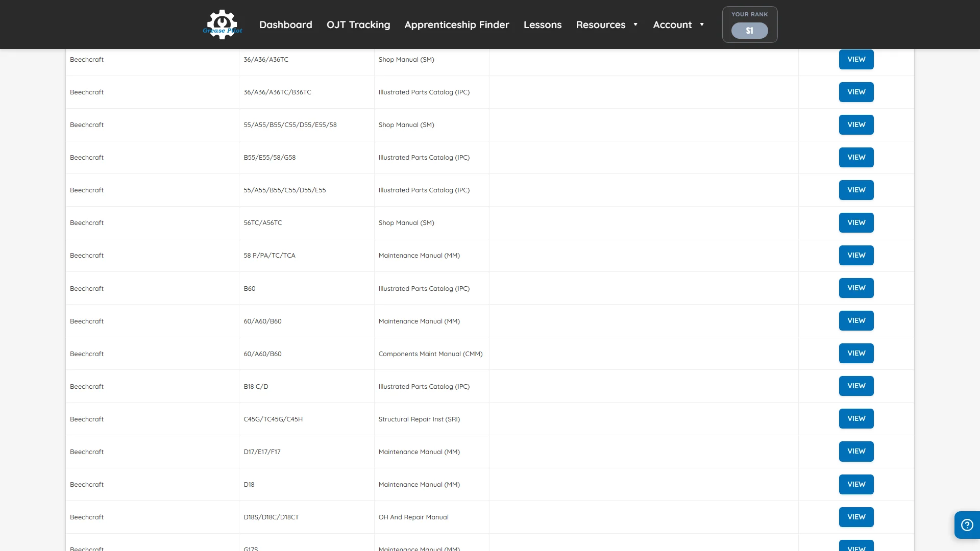Click Beechcraft in the D18 row
This screenshot has width=980, height=551.
(87, 485)
